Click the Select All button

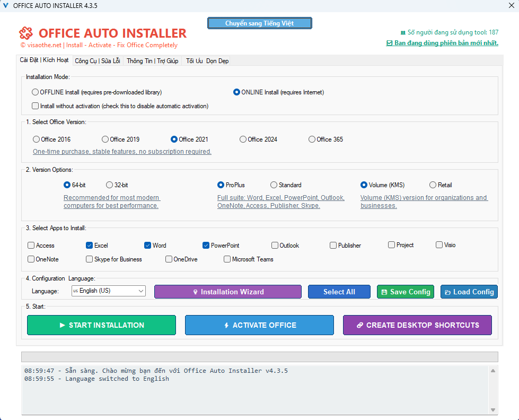tap(339, 292)
